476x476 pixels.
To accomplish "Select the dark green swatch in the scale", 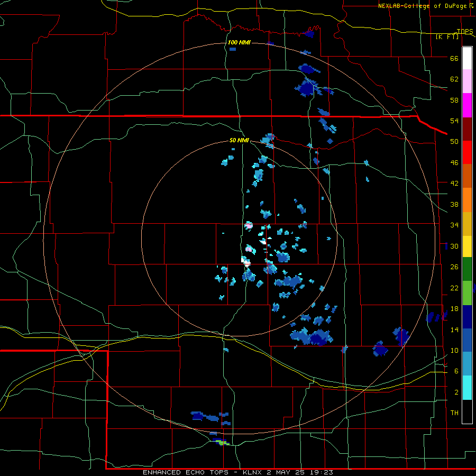I will (467, 269).
